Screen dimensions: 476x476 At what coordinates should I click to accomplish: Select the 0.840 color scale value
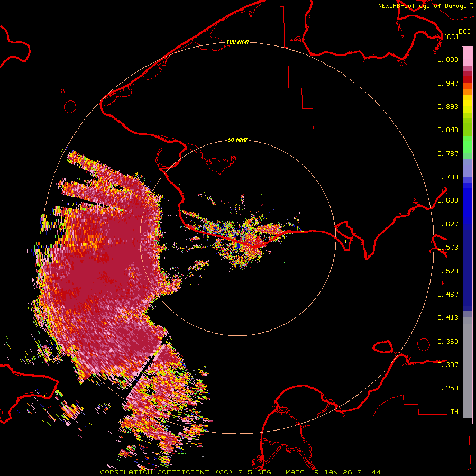tap(448, 130)
